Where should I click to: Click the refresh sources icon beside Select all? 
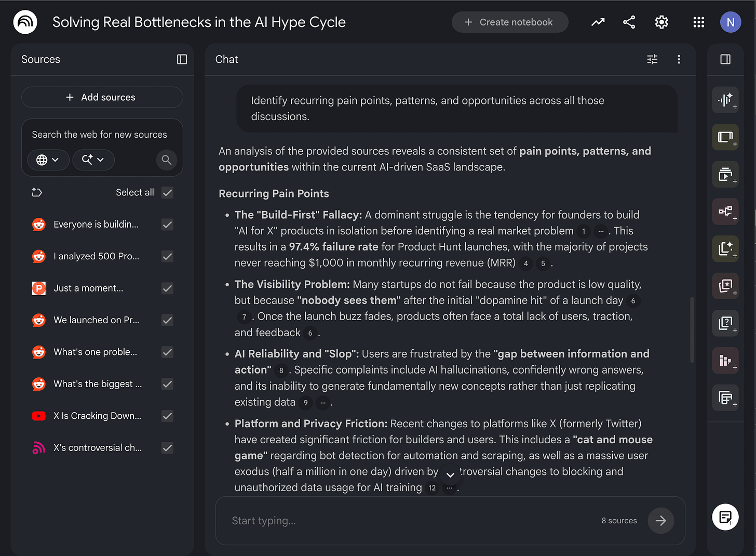37,192
